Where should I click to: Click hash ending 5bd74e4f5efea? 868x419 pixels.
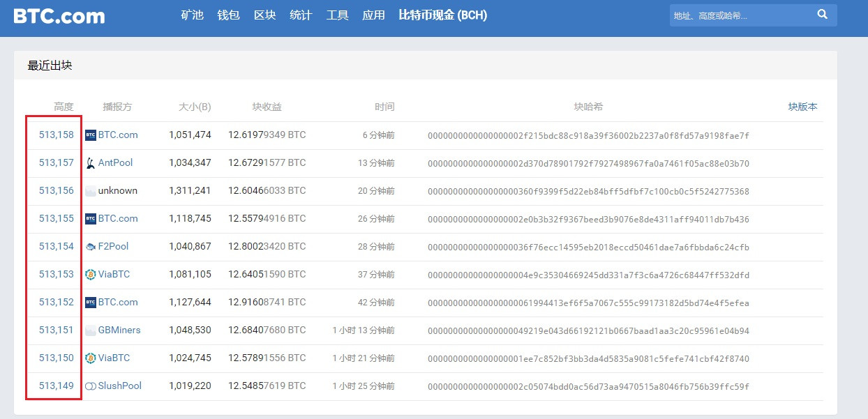[x=588, y=303]
